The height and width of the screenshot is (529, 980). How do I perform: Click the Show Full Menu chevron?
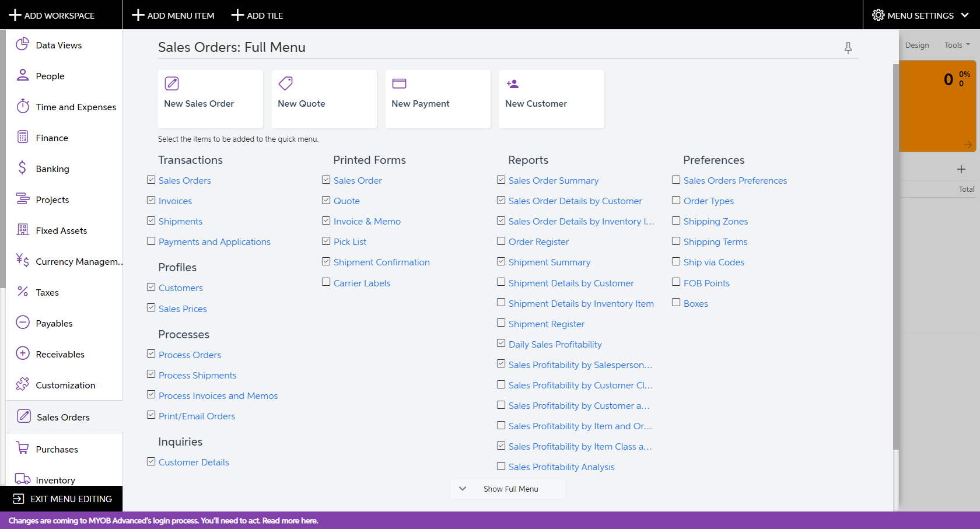[x=463, y=489]
